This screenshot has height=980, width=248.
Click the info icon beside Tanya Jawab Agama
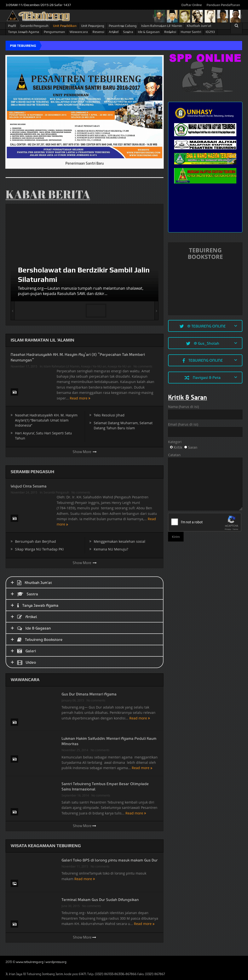point(18,605)
